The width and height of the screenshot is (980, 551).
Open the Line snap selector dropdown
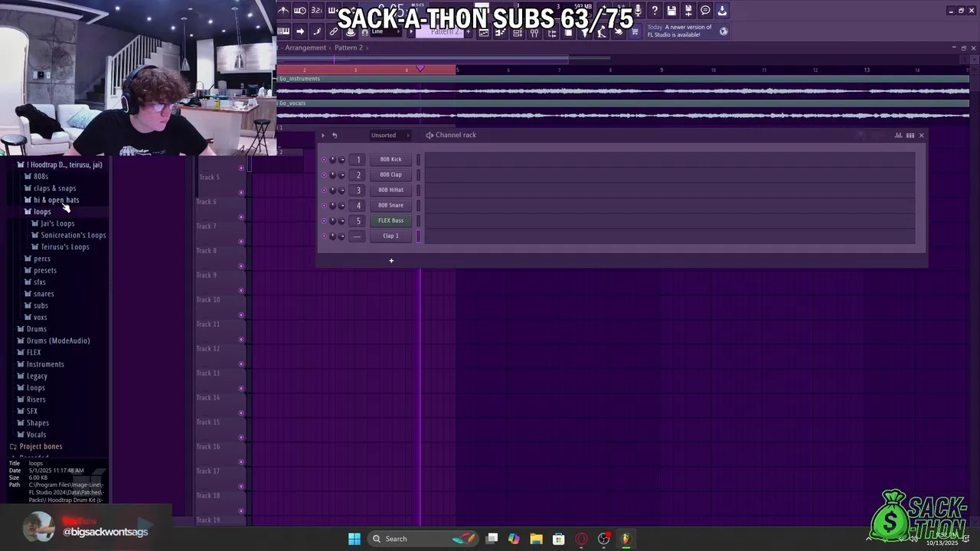pyautogui.click(x=392, y=31)
